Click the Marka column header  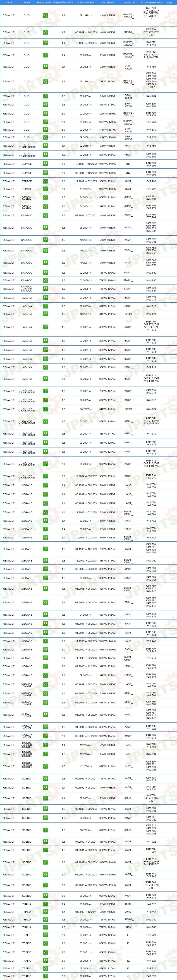tap(9, 2)
